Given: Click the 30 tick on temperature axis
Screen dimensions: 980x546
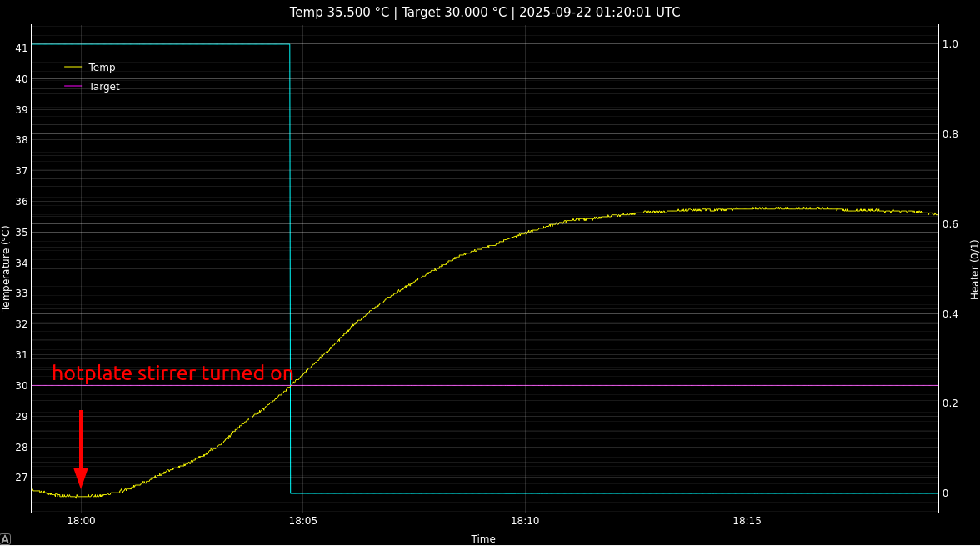Looking at the screenshot, I should 22,386.
